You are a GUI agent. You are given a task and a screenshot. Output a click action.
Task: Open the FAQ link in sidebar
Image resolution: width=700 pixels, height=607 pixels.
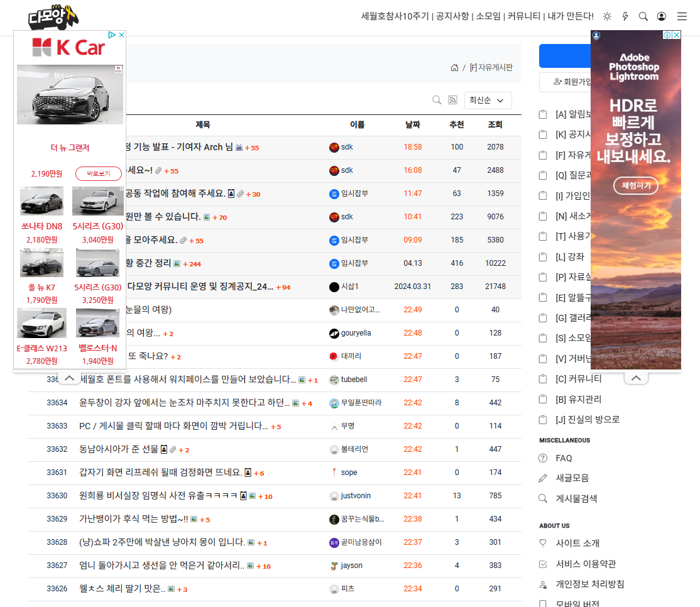tap(564, 458)
